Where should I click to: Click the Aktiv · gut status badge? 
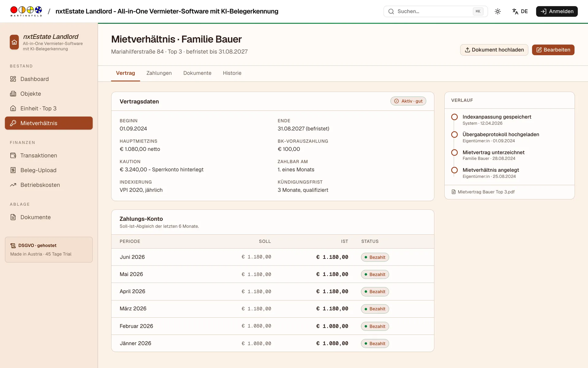point(408,101)
